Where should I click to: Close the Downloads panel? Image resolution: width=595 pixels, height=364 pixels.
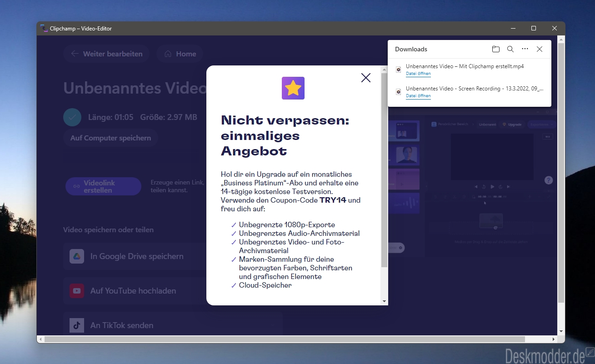[x=540, y=49]
